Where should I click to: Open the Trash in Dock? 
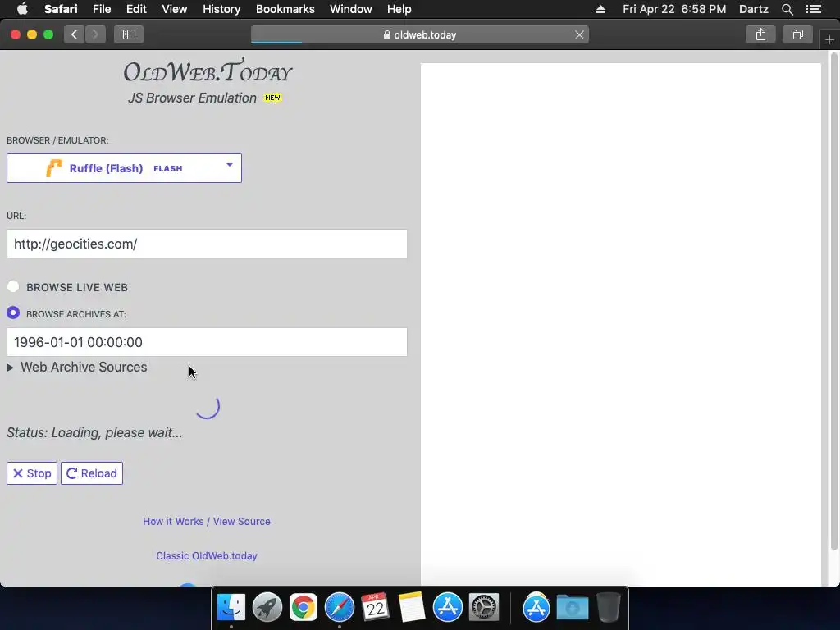608,608
